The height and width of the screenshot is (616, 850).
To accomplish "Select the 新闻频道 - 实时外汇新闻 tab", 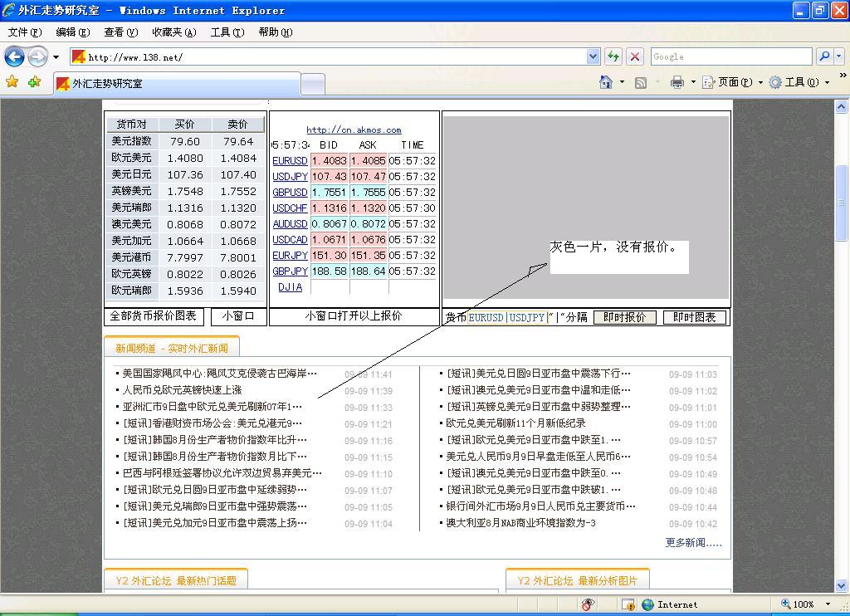I will pos(171,348).
